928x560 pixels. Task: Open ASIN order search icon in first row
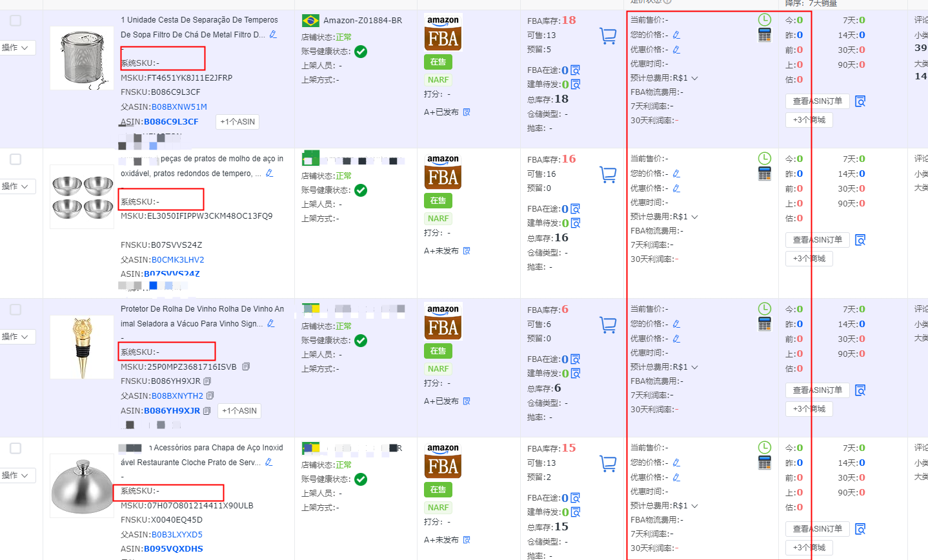[860, 101]
